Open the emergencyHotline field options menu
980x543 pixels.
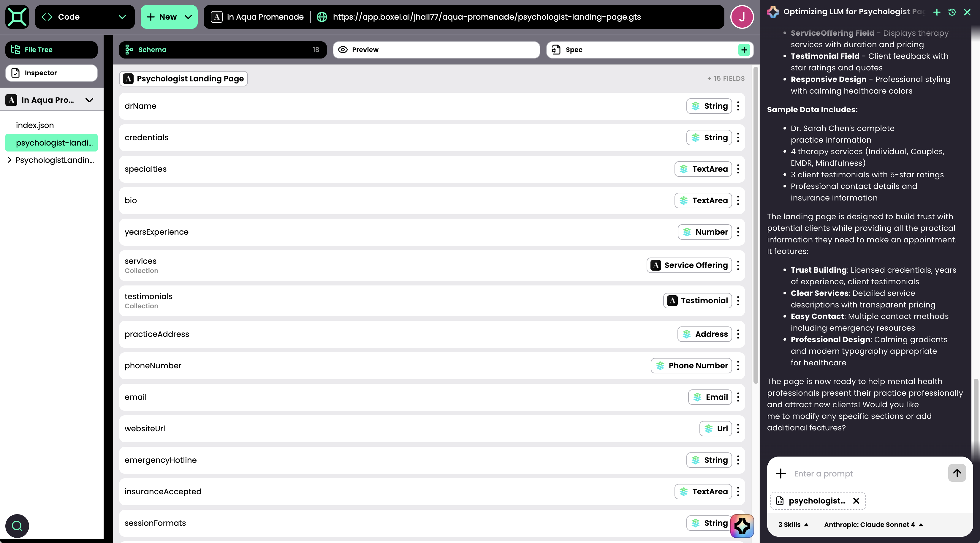click(738, 460)
